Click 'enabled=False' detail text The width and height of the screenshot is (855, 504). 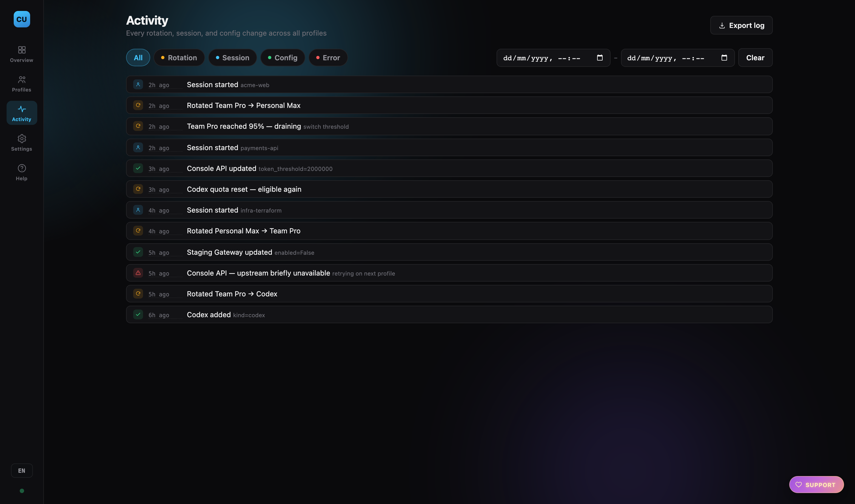click(294, 253)
